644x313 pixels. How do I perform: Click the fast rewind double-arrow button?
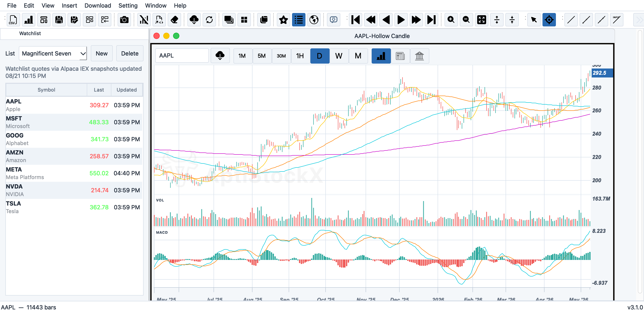coord(371,20)
